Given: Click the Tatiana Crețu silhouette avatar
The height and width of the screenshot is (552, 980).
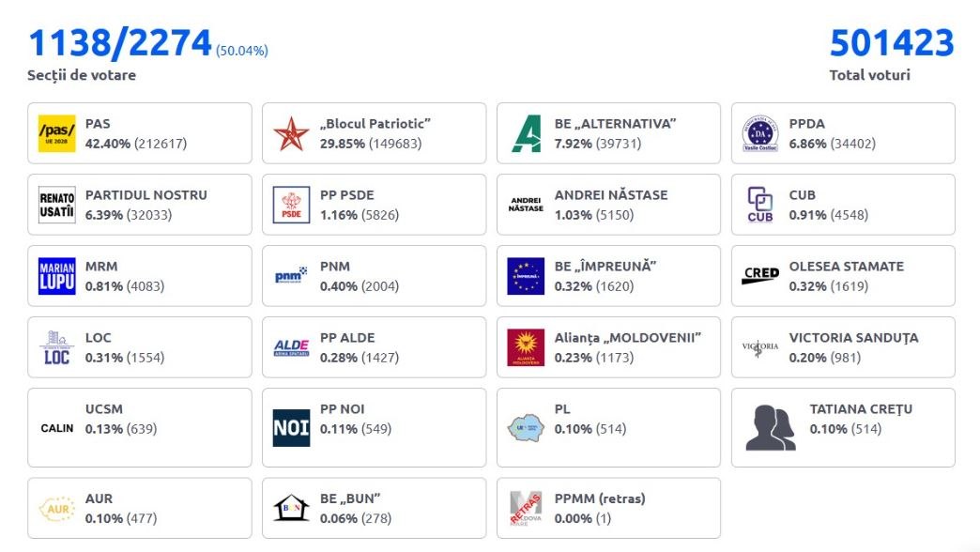Looking at the screenshot, I should pyautogui.click(x=770, y=427).
